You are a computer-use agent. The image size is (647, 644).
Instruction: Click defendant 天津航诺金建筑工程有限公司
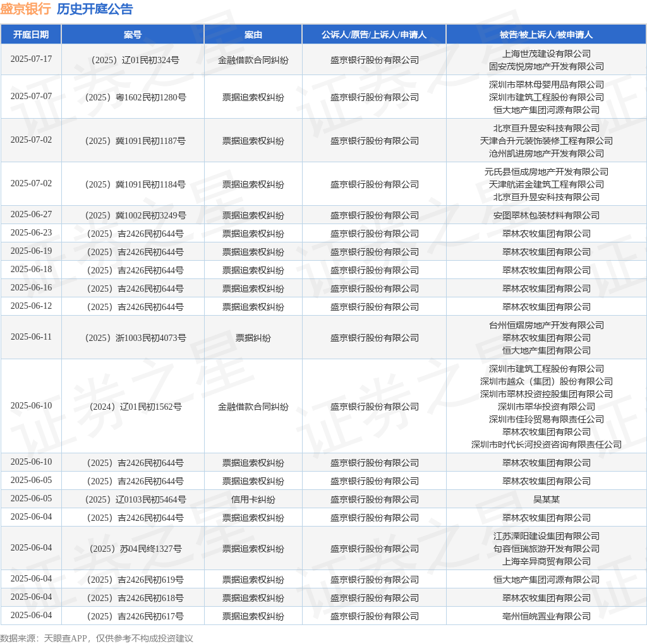click(546, 184)
